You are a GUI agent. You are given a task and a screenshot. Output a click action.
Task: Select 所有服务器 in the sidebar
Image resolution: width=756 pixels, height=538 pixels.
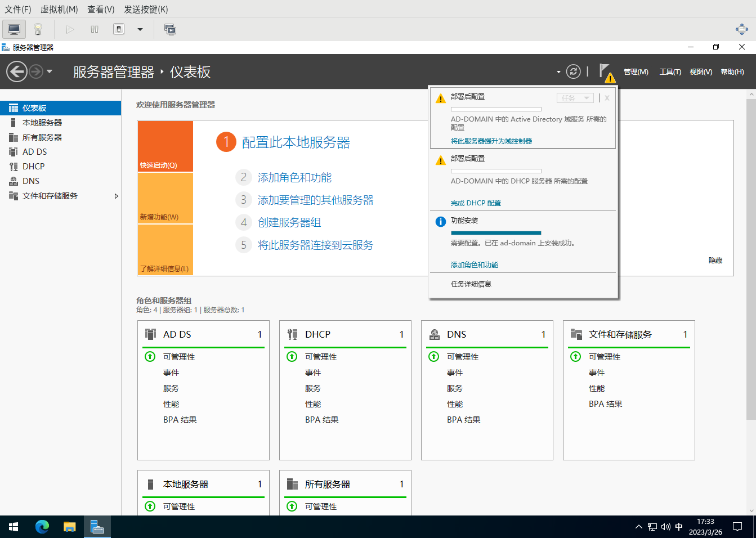60,137
